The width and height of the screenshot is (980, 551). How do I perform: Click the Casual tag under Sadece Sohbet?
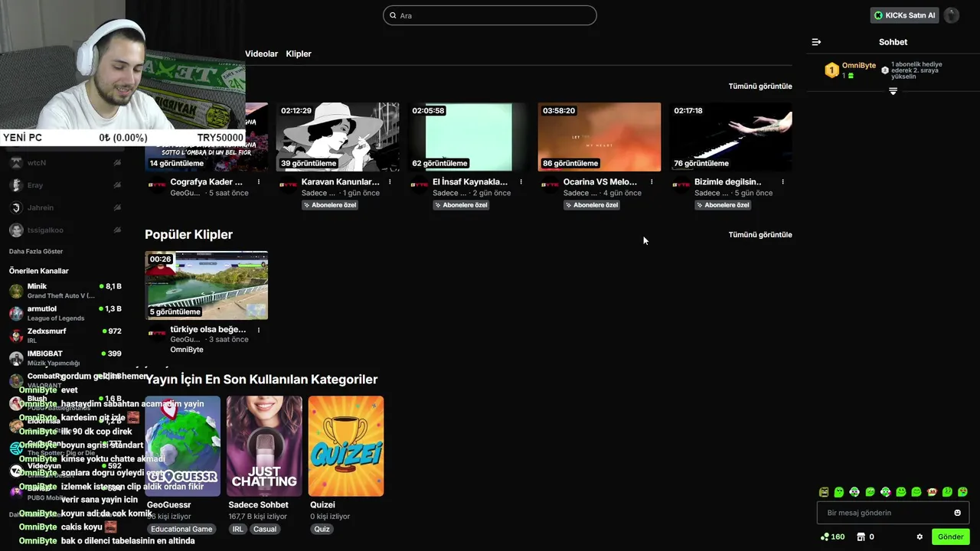coord(265,529)
